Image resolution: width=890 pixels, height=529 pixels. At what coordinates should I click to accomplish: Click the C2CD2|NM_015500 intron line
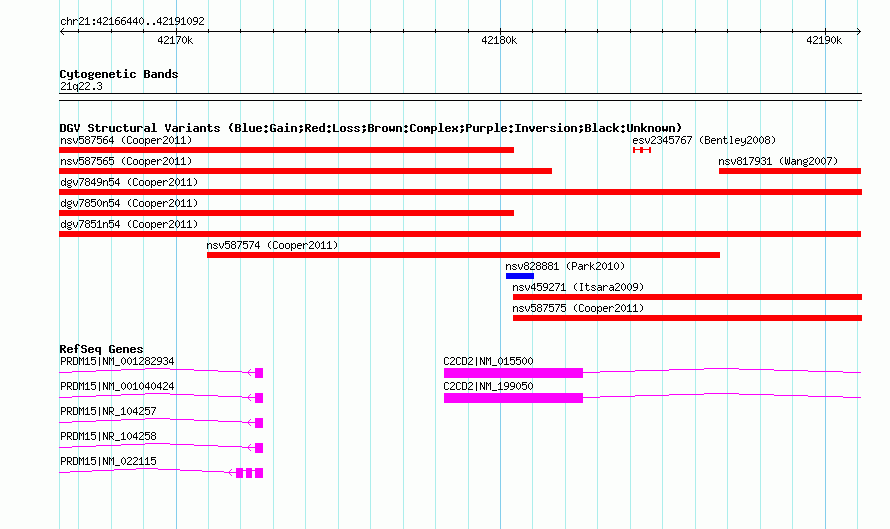tap(722, 371)
